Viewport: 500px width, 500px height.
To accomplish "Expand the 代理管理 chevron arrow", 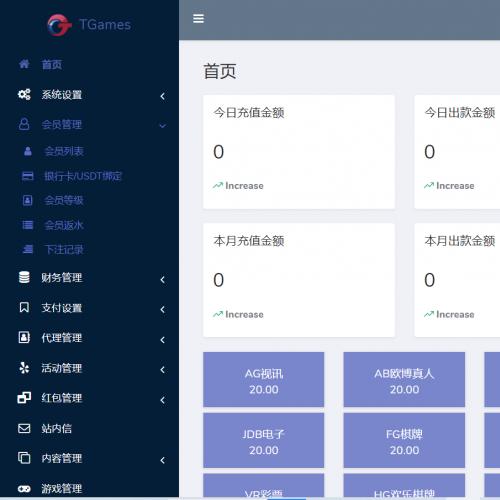I will coord(163,340).
